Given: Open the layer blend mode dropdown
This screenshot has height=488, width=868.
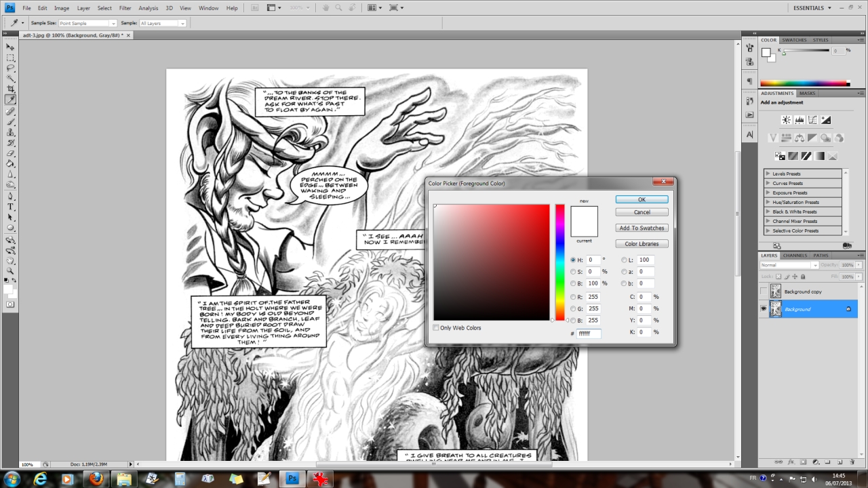Looking at the screenshot, I should (791, 265).
